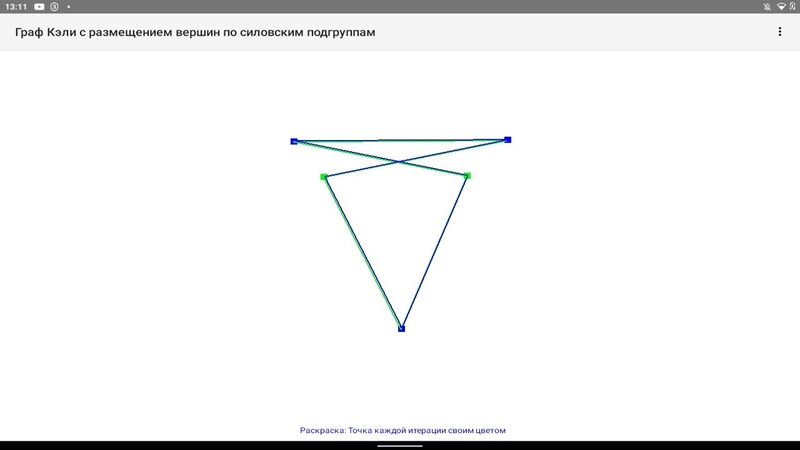800x450 pixels.
Task: Tap the clock showing 13:11
Action: 16,7
